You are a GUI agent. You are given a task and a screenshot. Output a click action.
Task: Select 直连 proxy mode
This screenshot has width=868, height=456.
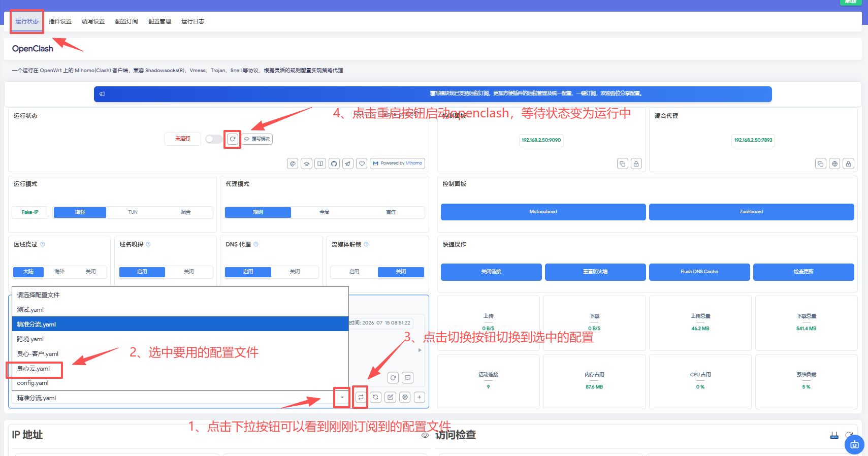(x=391, y=212)
